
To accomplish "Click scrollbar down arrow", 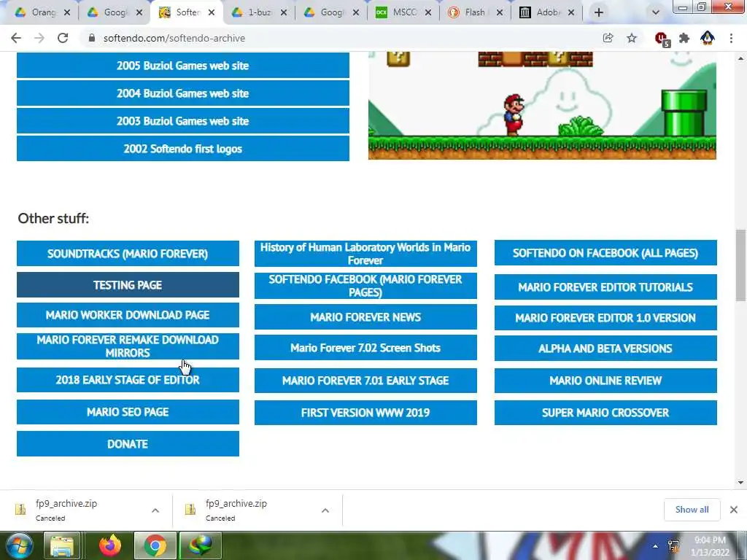I will (740, 483).
